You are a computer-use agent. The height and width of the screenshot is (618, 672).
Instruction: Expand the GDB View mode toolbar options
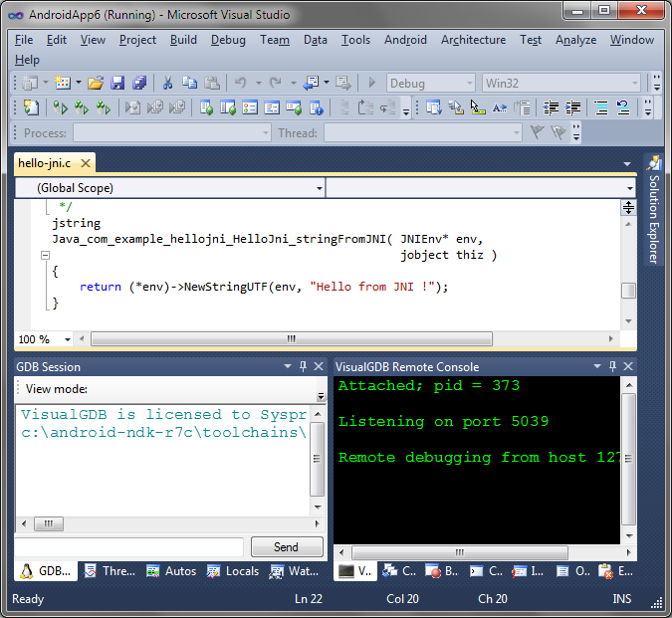pyautogui.click(x=321, y=396)
